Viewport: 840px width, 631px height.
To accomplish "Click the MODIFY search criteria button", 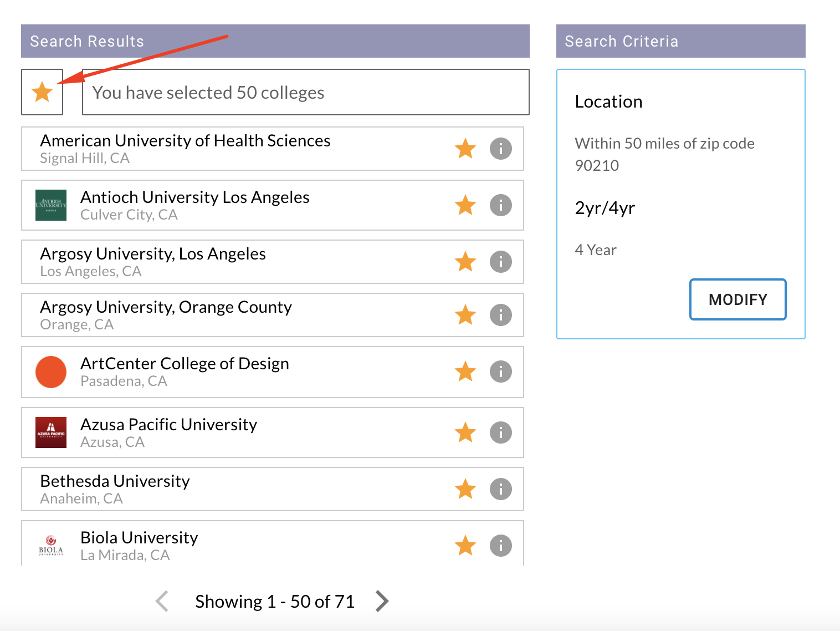I will point(738,299).
